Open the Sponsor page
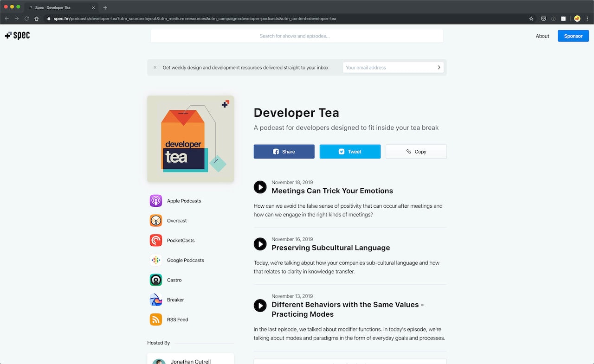The image size is (594, 364). point(573,36)
